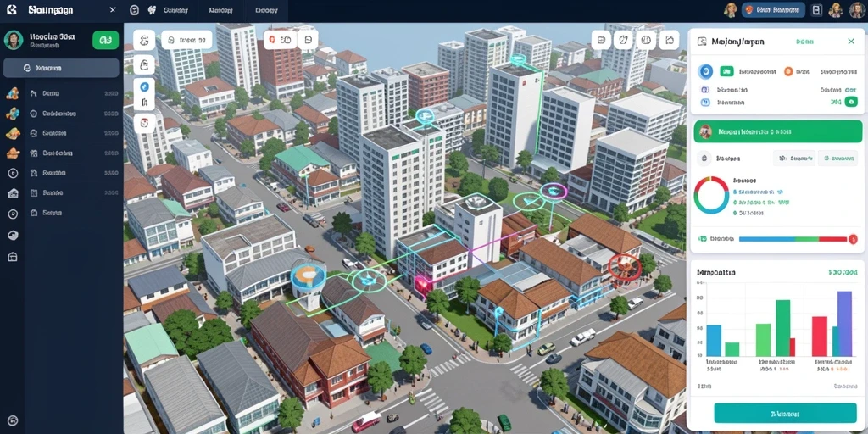Click the green button beside the sidebar profile name
This screenshot has height=434, width=868.
105,40
